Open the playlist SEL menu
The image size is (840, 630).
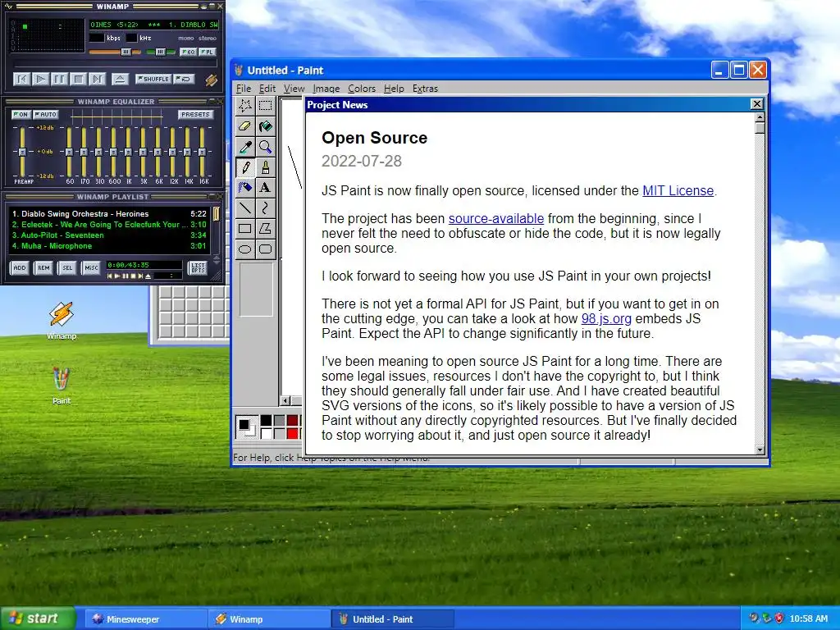(67, 268)
